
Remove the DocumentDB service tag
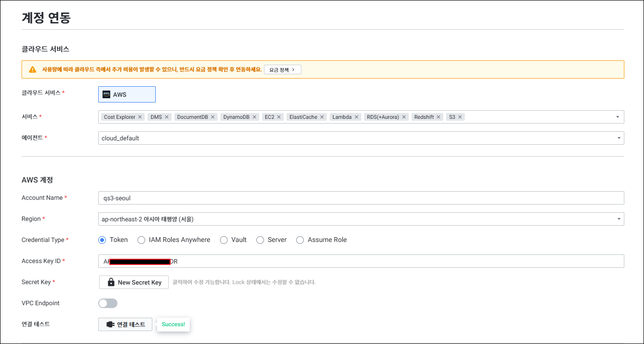213,117
